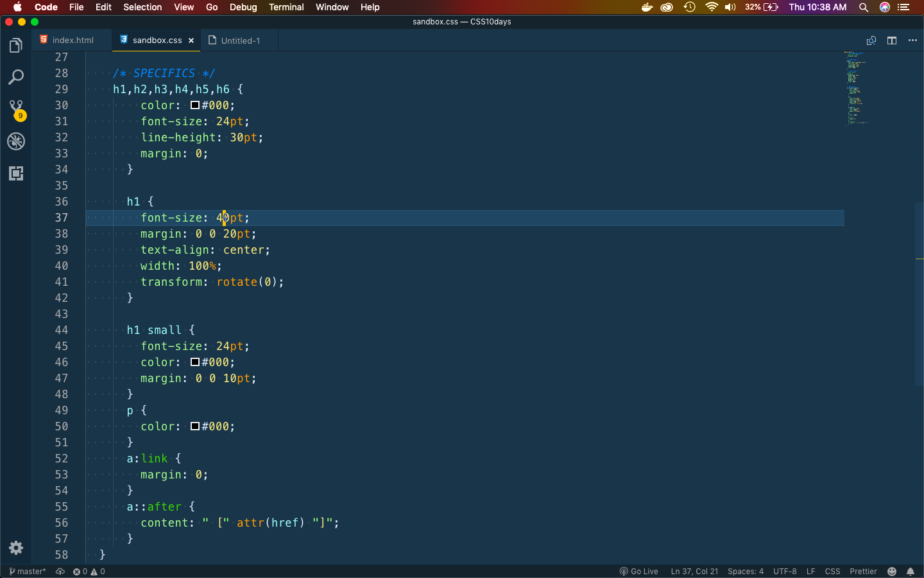Open the Terminal menu
The image size is (924, 578).
pyautogui.click(x=286, y=7)
